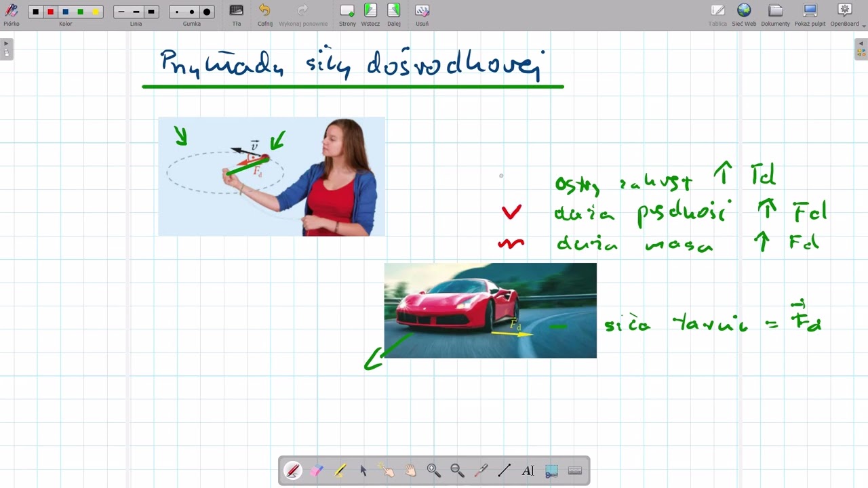This screenshot has height=488, width=868.
Task: Select the thinnest line width
Action: pos(121,12)
